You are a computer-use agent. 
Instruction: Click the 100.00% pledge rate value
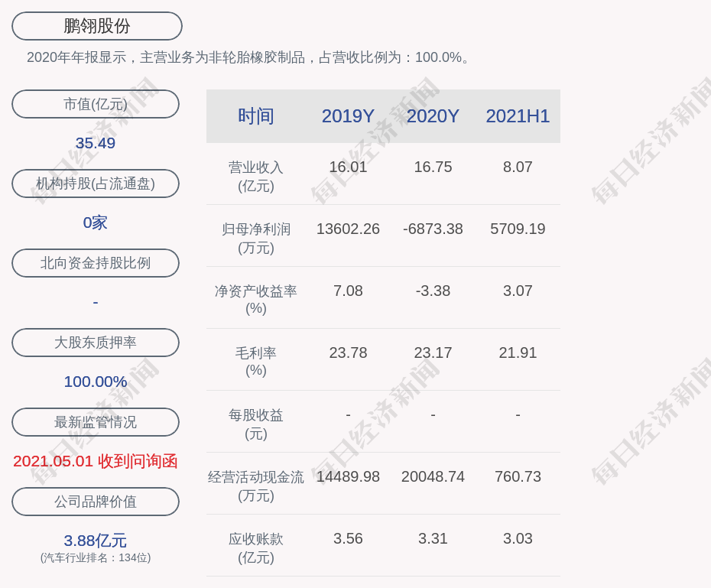tap(96, 382)
